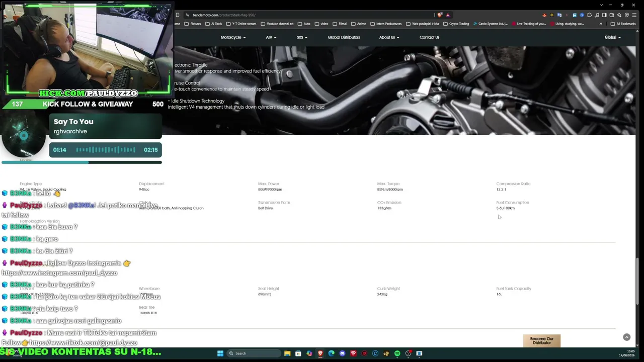Viewport: 644px width, 362px height.
Task: Open Microsoft Edge from the taskbar
Action: click(x=331, y=353)
